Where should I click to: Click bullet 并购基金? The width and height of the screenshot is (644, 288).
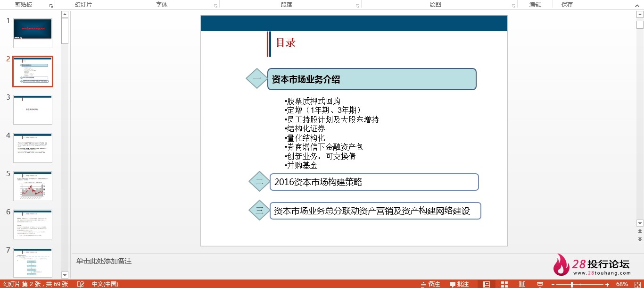click(x=301, y=165)
